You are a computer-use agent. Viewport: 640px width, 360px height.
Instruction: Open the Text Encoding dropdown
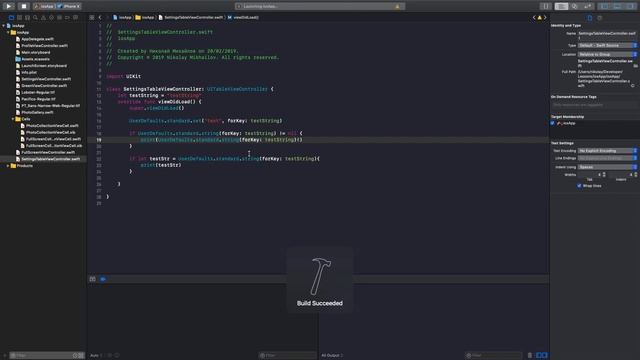point(607,151)
